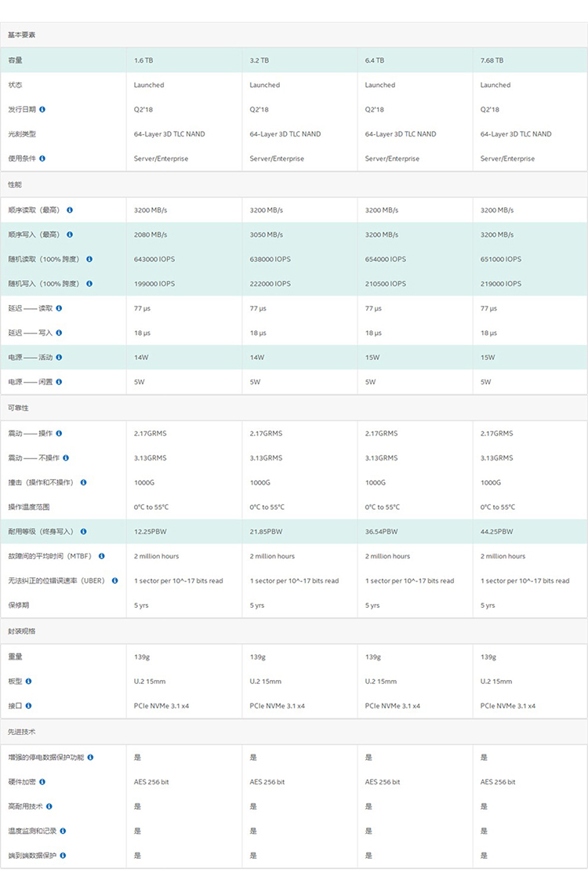
Task: Click the 光刻类型 row label
Action: pos(22,134)
